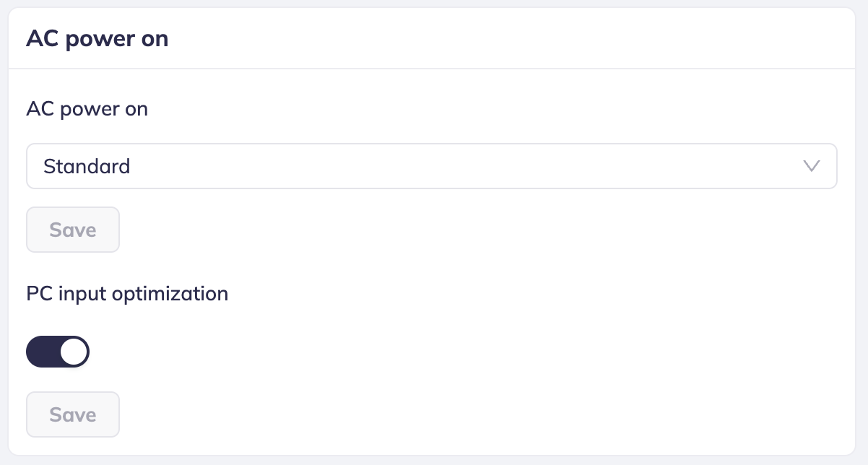Image resolution: width=868 pixels, height=465 pixels.
Task: Open the AC power on dropdown
Action: pos(431,166)
